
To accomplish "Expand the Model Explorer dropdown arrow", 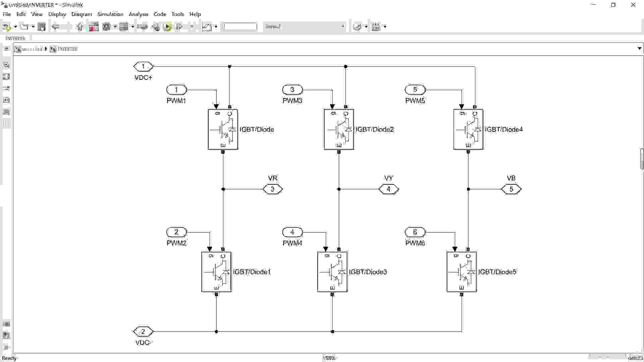I will point(133,27).
